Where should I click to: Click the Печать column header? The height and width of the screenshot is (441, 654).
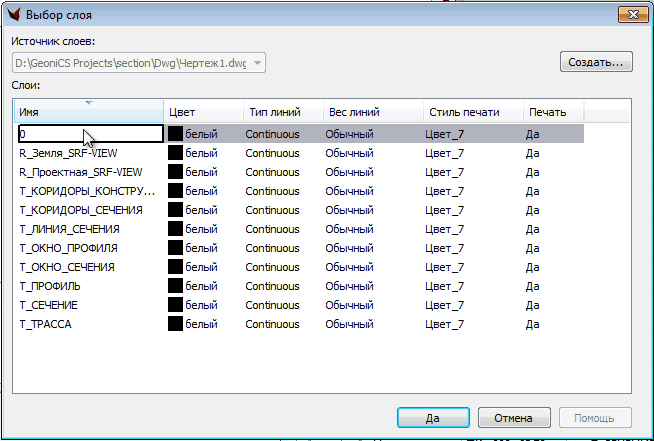(554, 112)
